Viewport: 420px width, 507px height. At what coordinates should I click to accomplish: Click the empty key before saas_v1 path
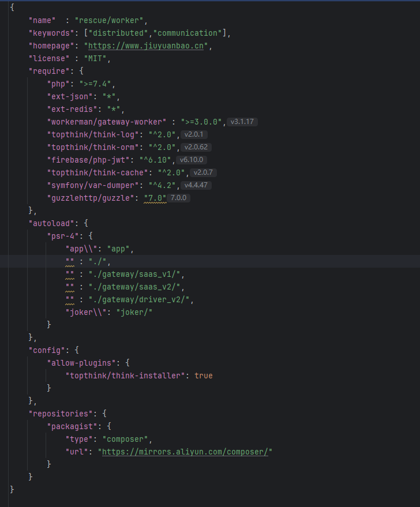click(x=70, y=274)
